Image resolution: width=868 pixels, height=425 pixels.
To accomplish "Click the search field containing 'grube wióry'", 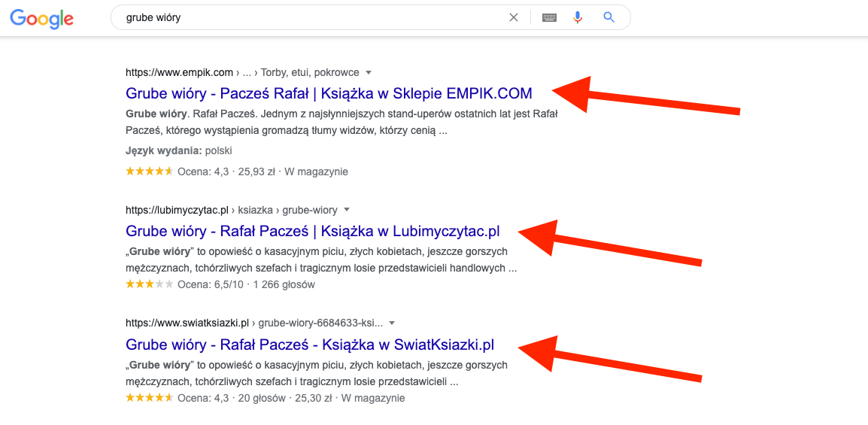I will (301, 17).
